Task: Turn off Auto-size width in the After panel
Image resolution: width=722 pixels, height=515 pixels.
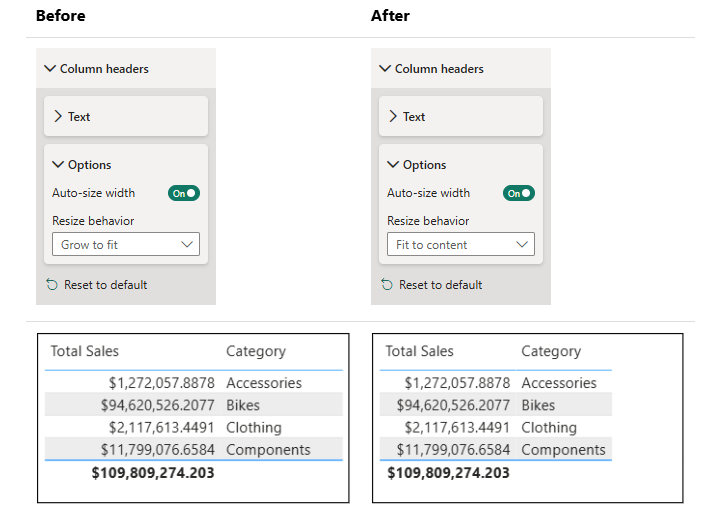Action: [x=519, y=193]
